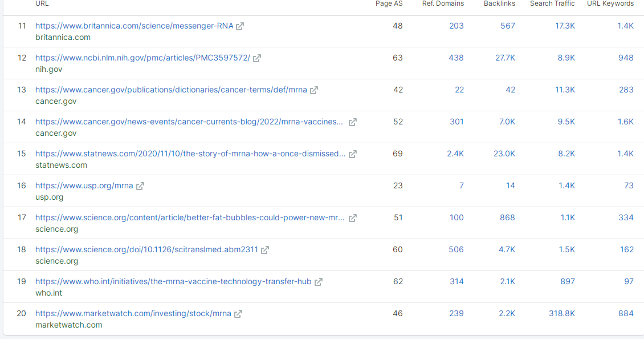
Task: Open external link icon for marketwatch stock URL
Action: click(x=238, y=314)
